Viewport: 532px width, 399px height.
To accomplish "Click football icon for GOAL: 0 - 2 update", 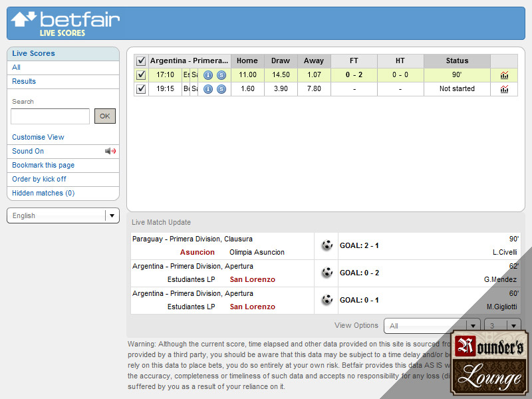I will tap(327, 272).
